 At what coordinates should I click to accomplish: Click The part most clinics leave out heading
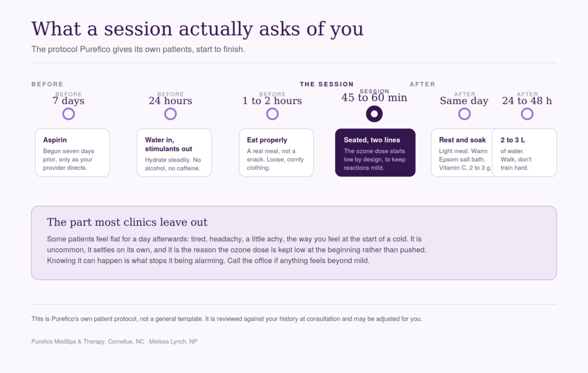click(127, 222)
